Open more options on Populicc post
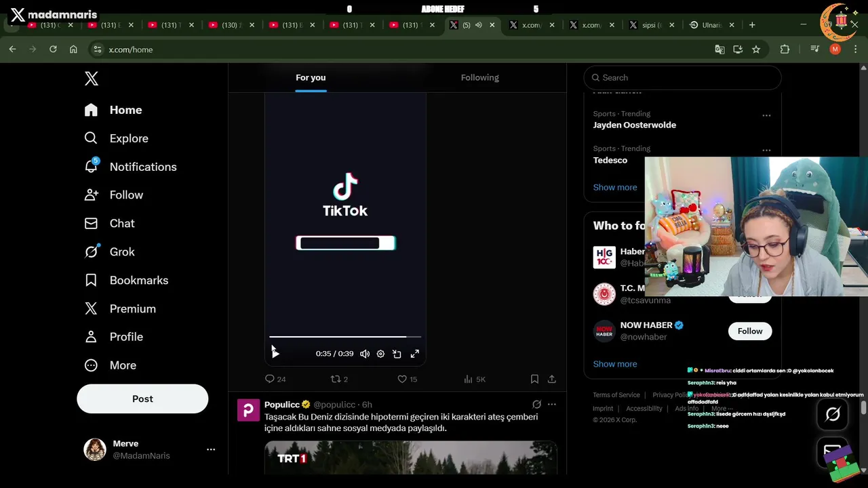868x488 pixels. pos(552,404)
